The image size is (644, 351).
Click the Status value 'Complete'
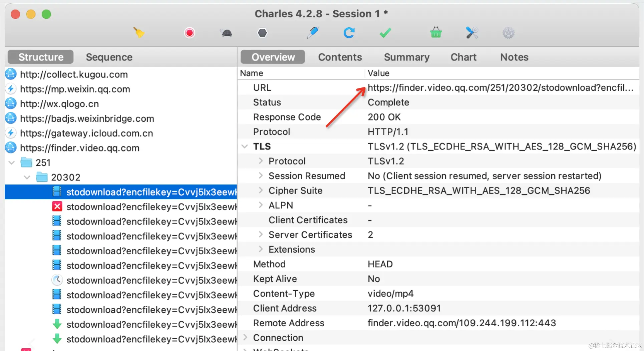point(388,102)
